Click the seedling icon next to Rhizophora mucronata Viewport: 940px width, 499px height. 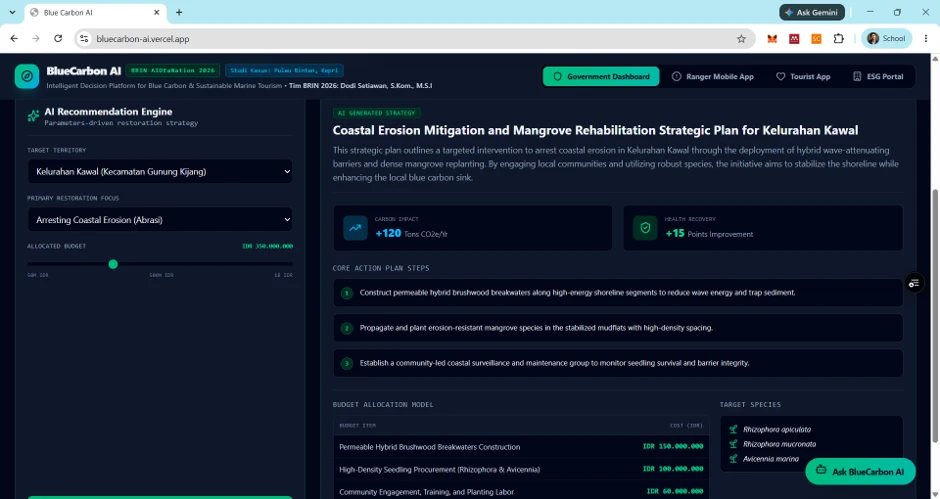(x=733, y=444)
